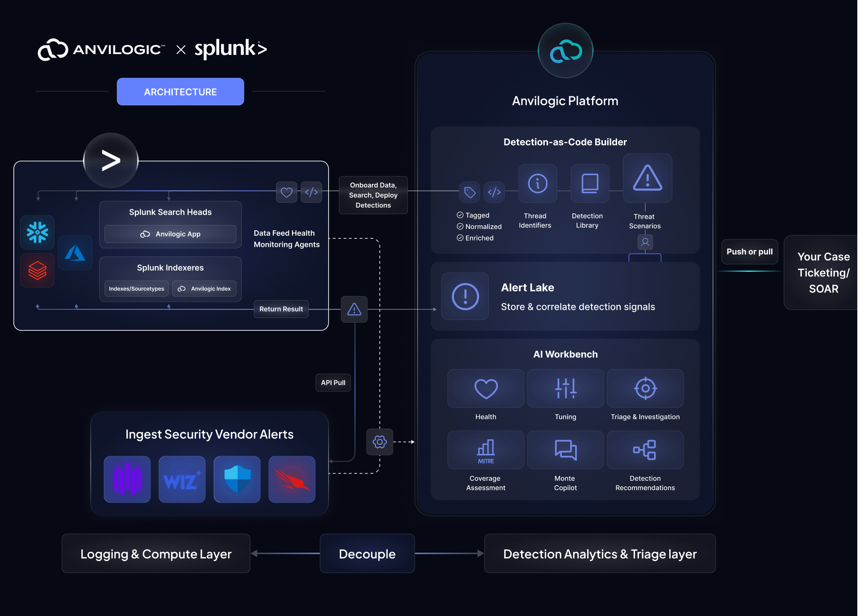This screenshot has height=616, width=864.
Task: Click the Wiz vendor logo tile
Action: coord(182,479)
